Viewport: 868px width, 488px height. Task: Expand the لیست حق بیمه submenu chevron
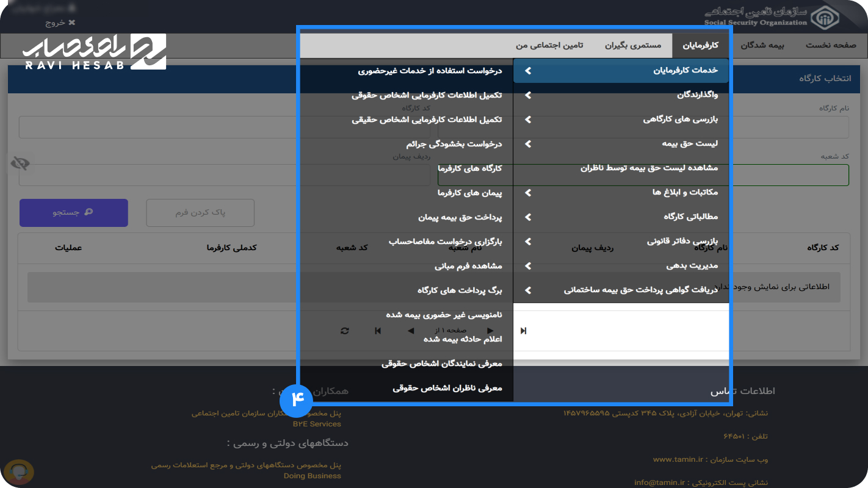point(527,143)
